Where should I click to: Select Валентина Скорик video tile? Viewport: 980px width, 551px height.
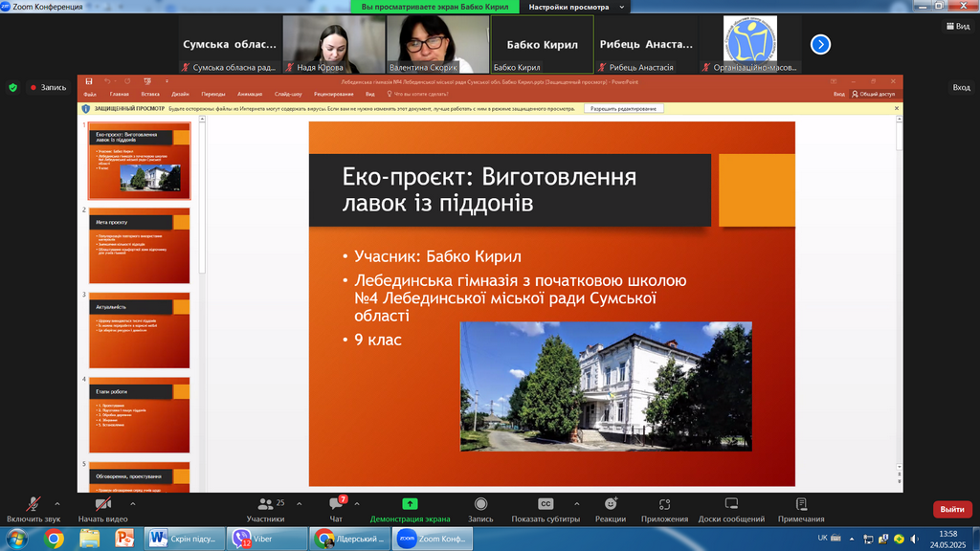pos(437,44)
